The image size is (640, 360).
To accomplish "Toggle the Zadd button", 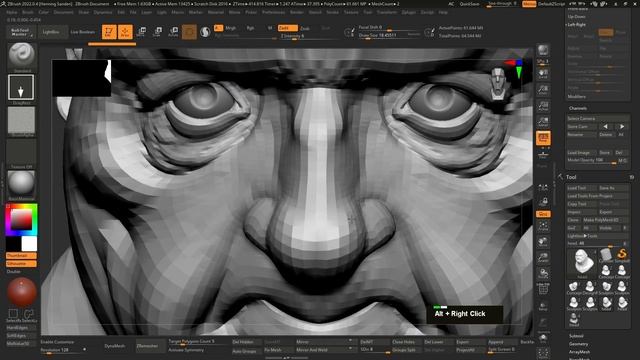I will tap(287, 28).
